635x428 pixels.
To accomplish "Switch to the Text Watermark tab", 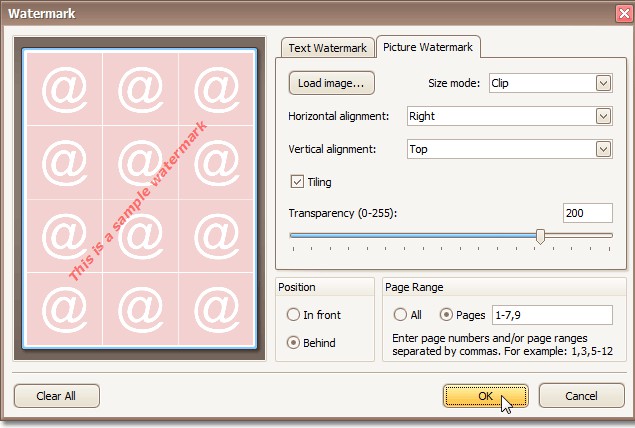I will [x=328, y=48].
